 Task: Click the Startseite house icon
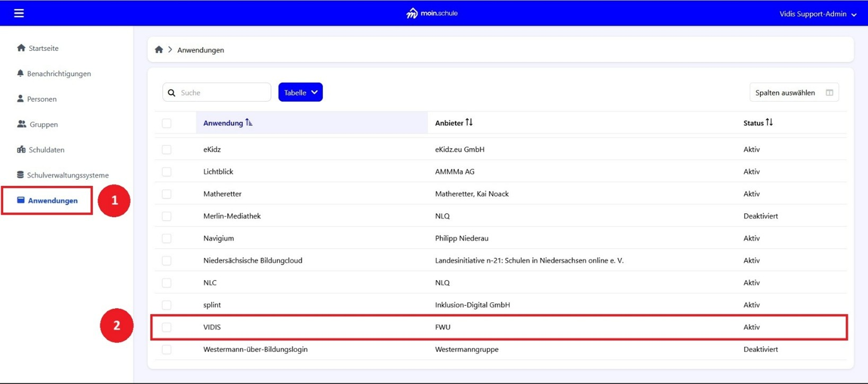click(x=21, y=48)
